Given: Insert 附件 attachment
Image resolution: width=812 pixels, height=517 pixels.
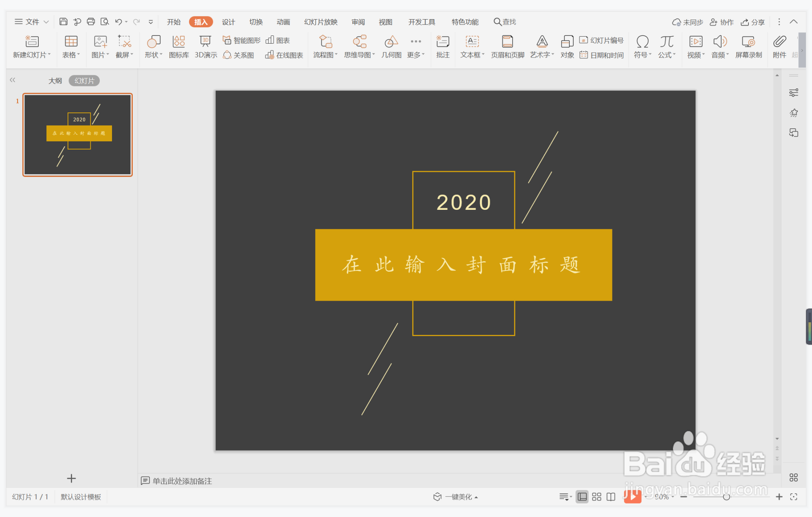Looking at the screenshot, I should coord(779,47).
